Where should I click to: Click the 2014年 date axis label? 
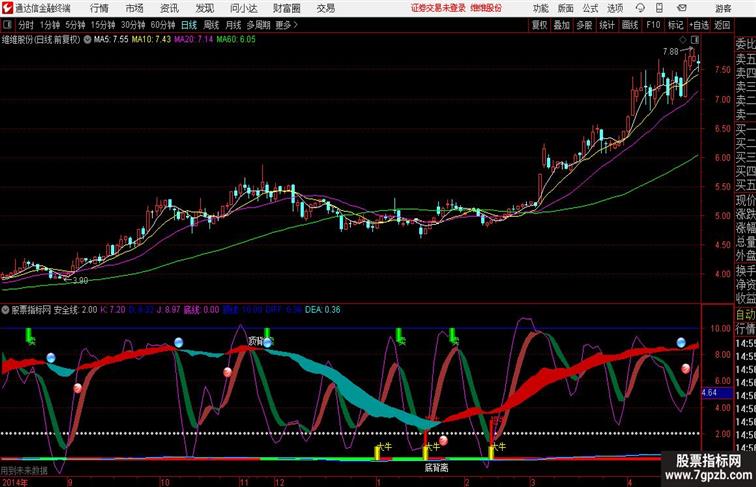click(14, 482)
